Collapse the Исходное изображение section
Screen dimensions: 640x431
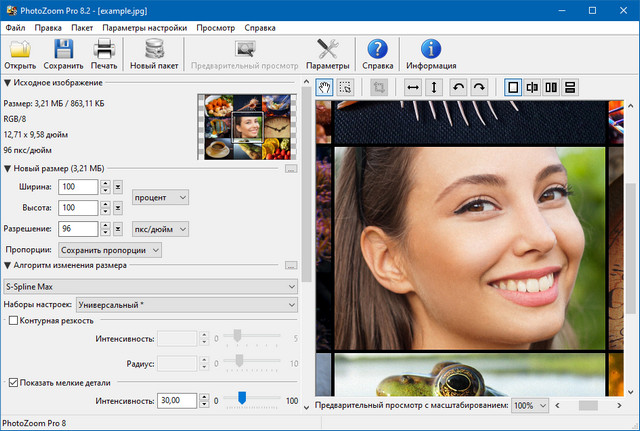(x=8, y=83)
